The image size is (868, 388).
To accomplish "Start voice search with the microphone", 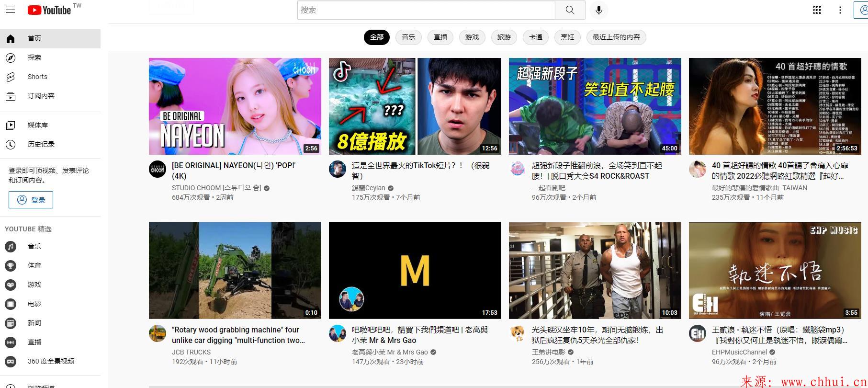I will click(598, 10).
